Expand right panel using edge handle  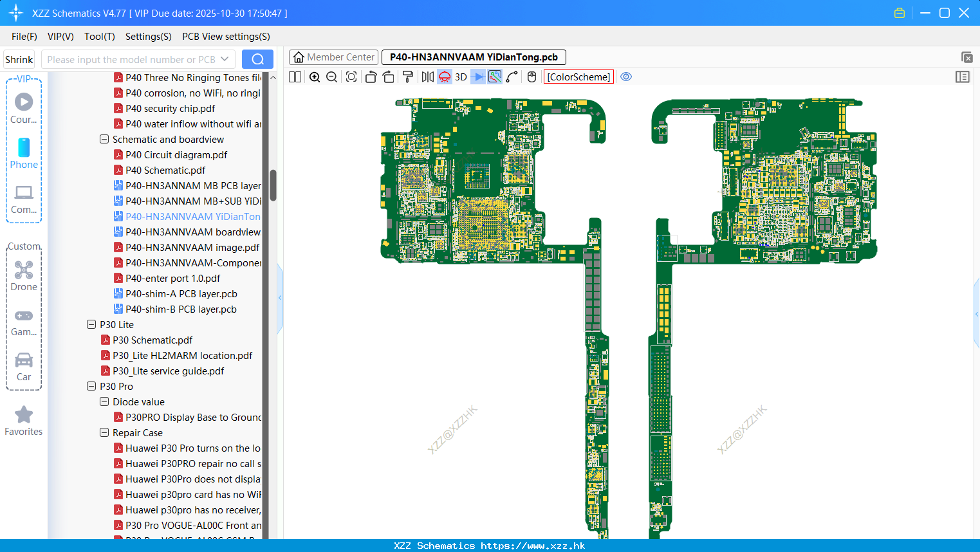coord(977,314)
